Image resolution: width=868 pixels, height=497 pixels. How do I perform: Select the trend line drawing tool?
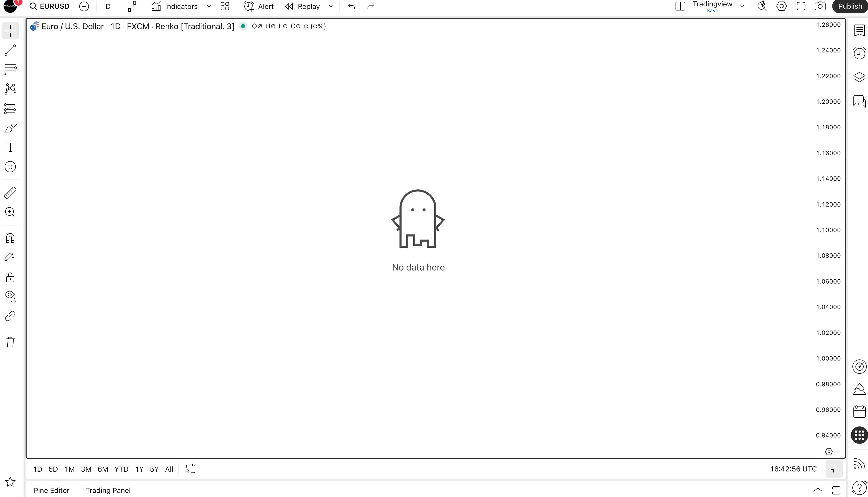(10, 50)
